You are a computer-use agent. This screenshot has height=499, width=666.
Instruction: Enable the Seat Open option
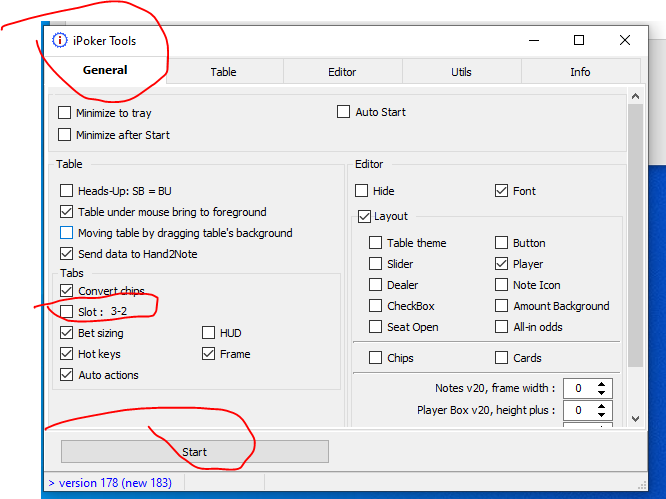pos(375,327)
